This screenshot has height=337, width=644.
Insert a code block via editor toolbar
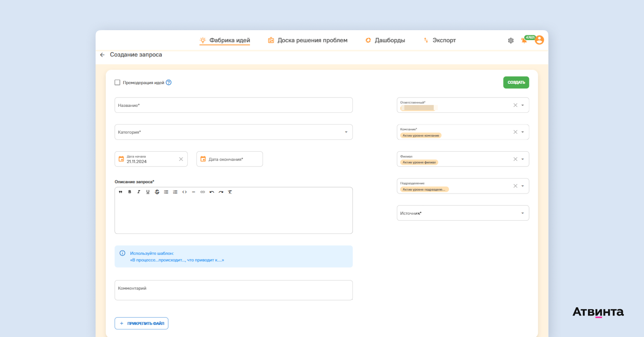point(184,192)
